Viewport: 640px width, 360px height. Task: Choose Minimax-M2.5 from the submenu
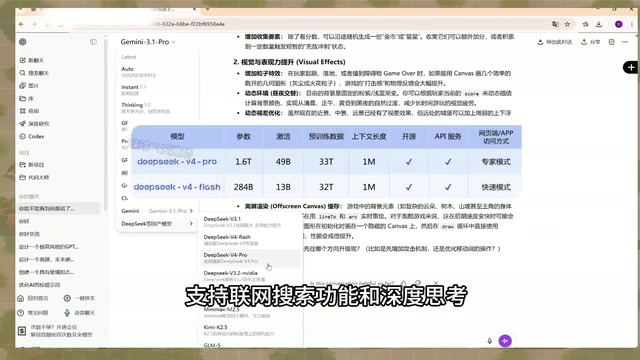(237, 312)
